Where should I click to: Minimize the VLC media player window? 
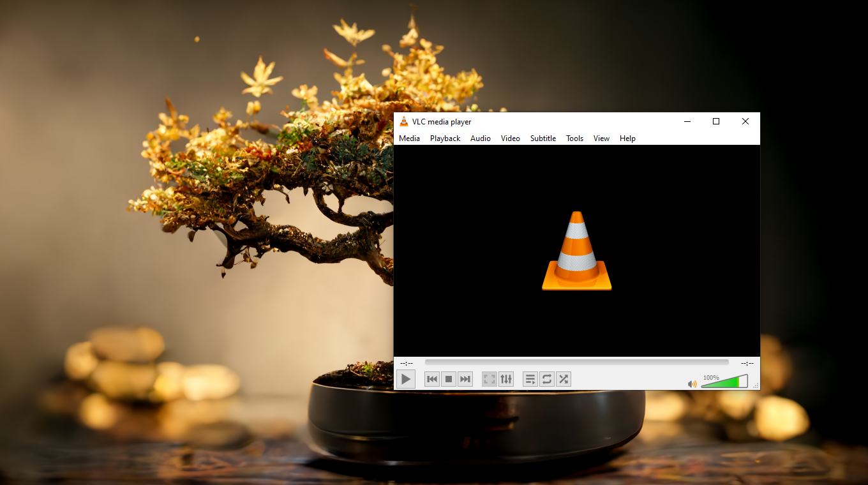[687, 121]
